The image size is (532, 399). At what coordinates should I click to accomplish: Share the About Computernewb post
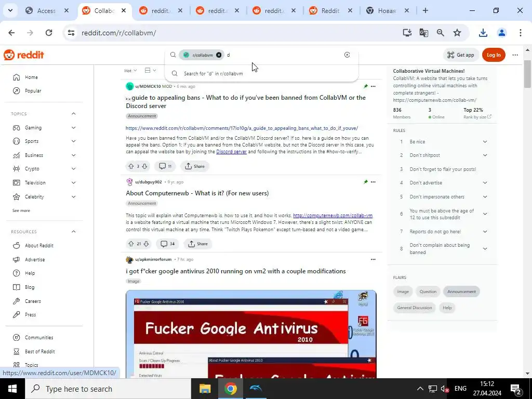(x=198, y=244)
